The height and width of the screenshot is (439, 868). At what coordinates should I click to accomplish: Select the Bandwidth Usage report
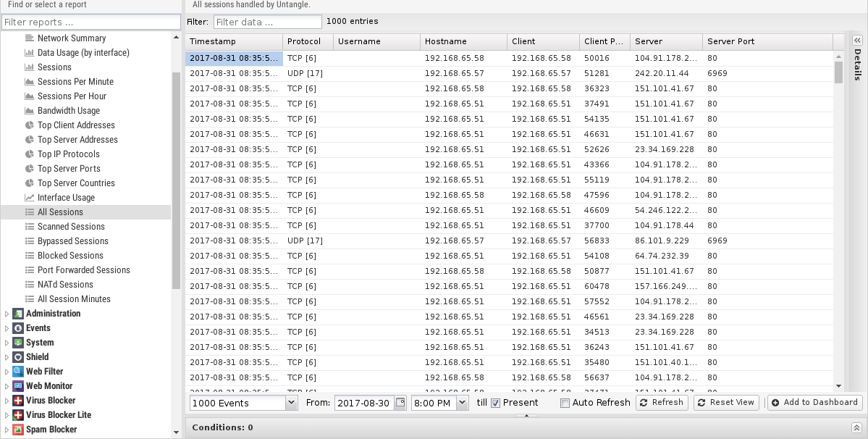pyautogui.click(x=69, y=111)
